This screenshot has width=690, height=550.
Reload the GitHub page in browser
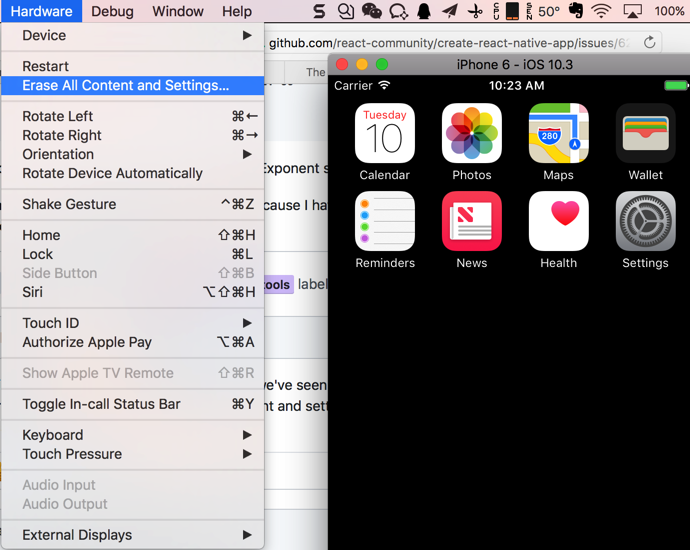pos(650,43)
